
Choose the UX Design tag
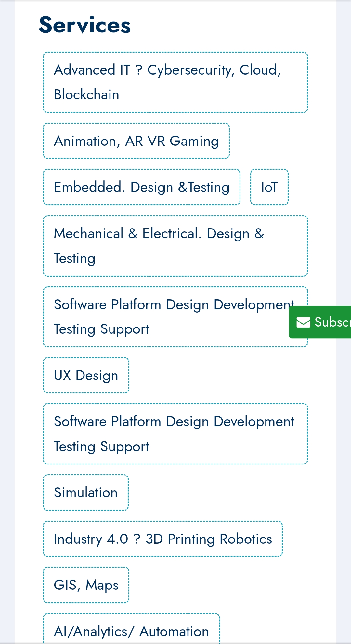(x=86, y=376)
